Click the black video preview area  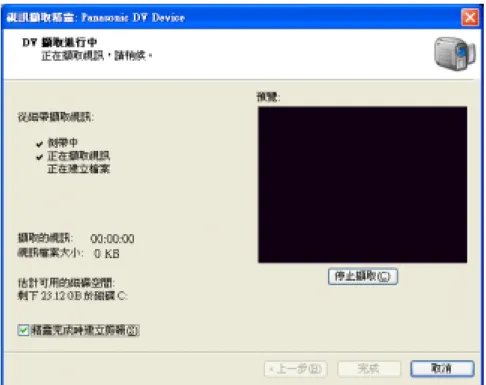[362, 185]
